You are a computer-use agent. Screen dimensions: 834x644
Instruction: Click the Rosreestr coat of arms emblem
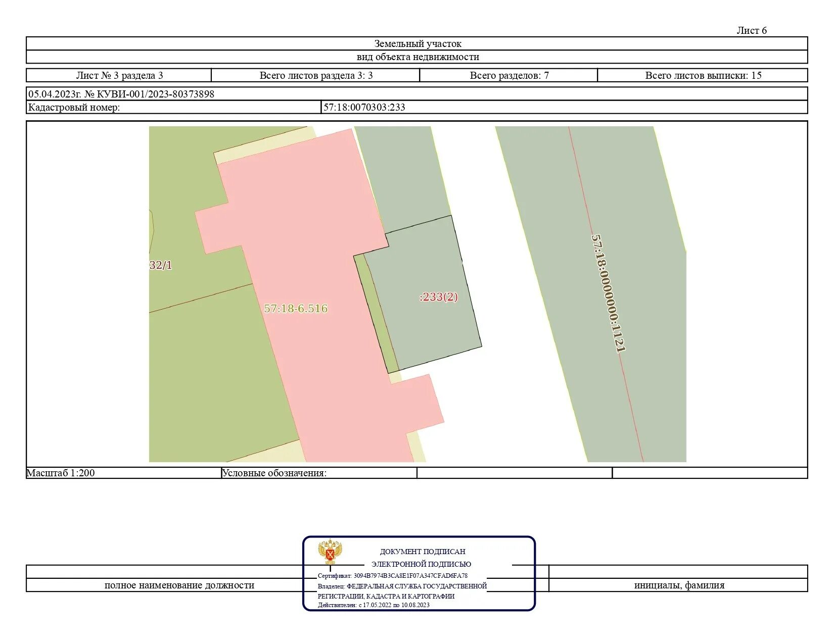click(330, 552)
